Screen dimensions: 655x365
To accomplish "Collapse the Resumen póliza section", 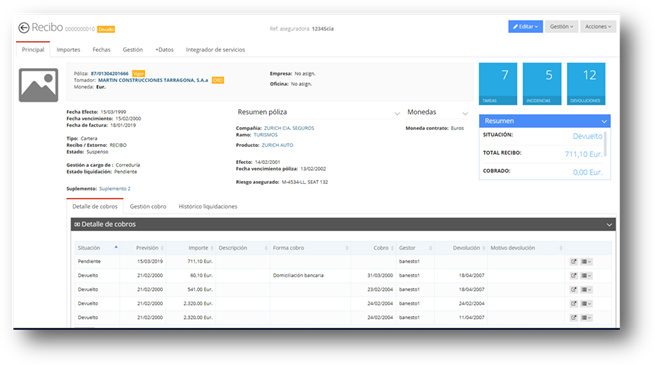I will (x=397, y=113).
